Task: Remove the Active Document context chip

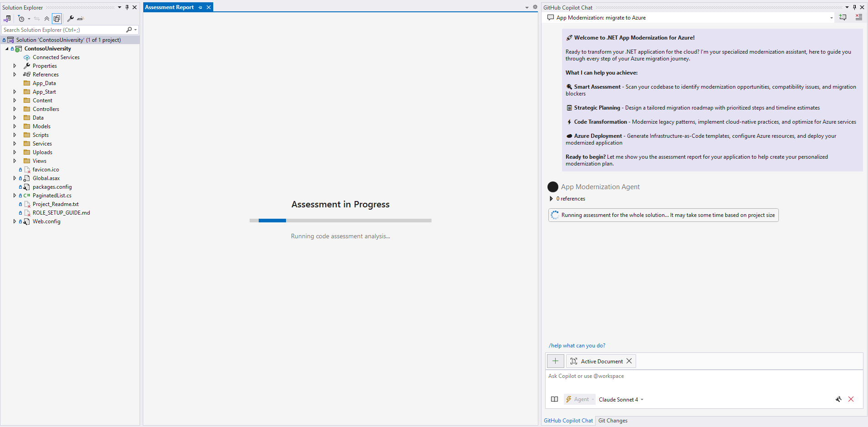Action: tap(629, 361)
